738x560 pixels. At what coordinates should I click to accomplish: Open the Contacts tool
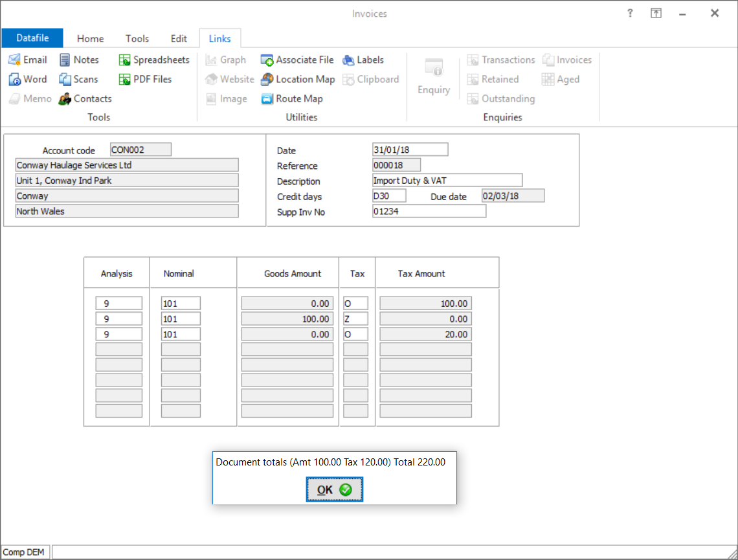coord(85,98)
